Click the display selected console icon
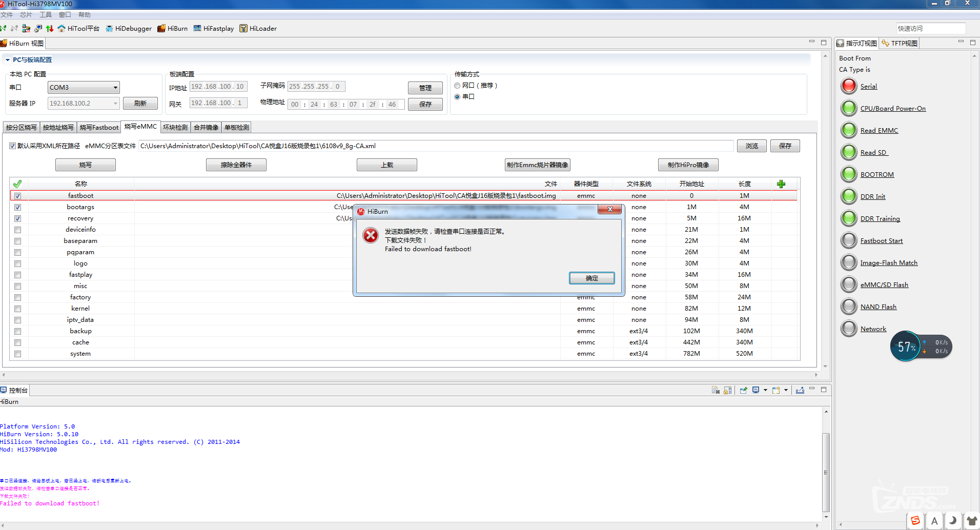 click(x=756, y=390)
